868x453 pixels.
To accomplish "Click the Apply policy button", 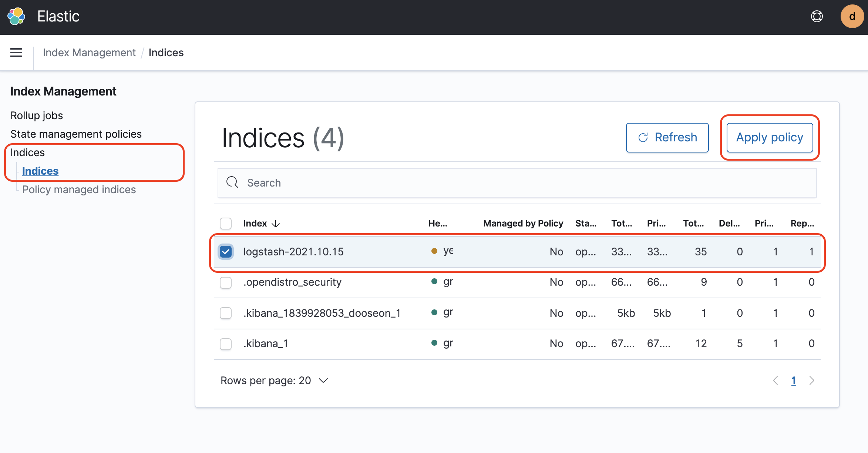I will (x=770, y=137).
